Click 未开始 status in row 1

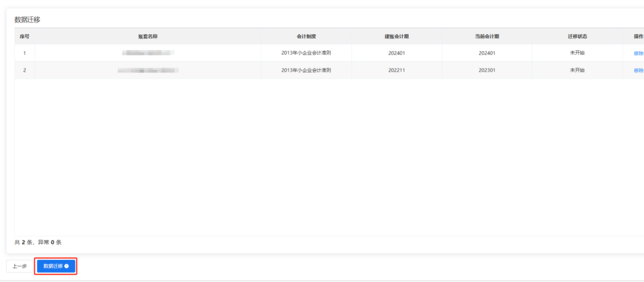[577, 53]
